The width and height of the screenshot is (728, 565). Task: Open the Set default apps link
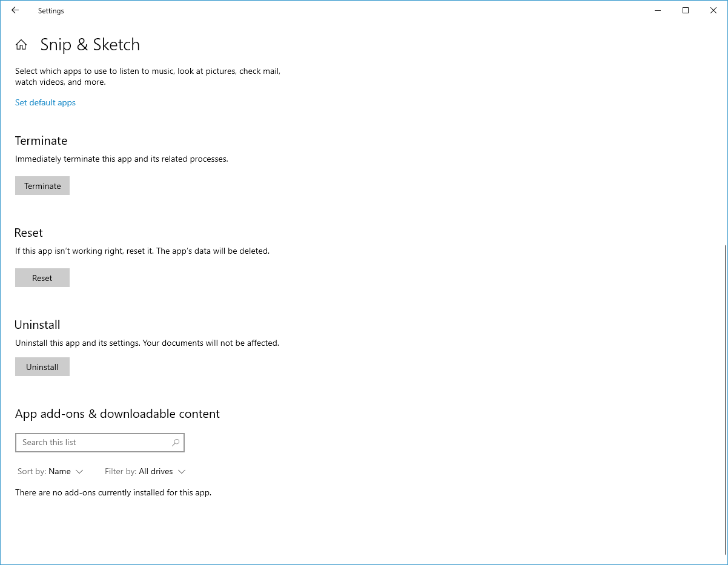45,102
